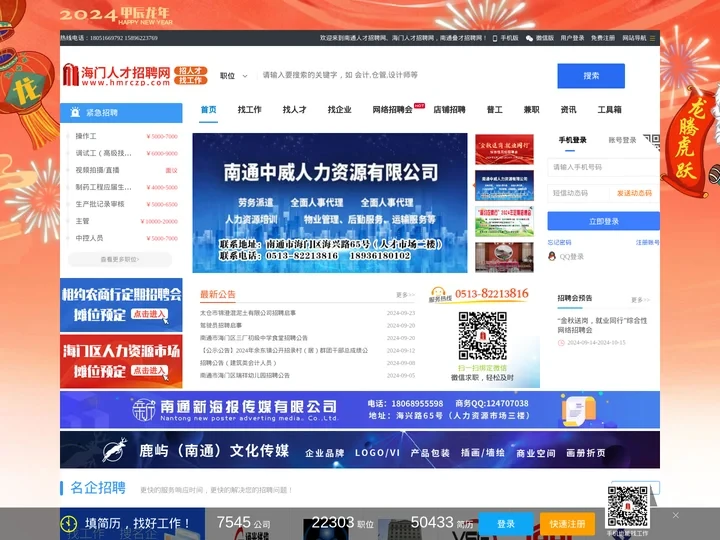Click the WeChat binding QR code

point(483,336)
